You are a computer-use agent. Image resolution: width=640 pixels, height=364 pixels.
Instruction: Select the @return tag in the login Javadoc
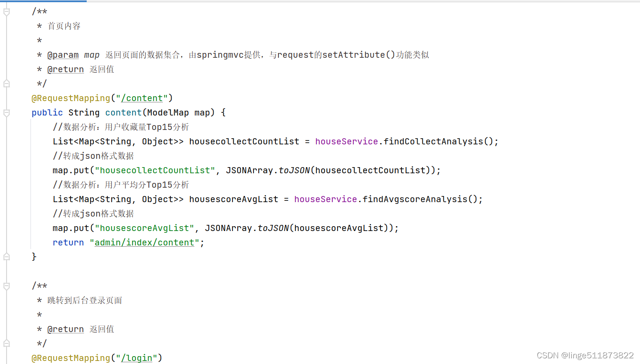tap(66, 329)
